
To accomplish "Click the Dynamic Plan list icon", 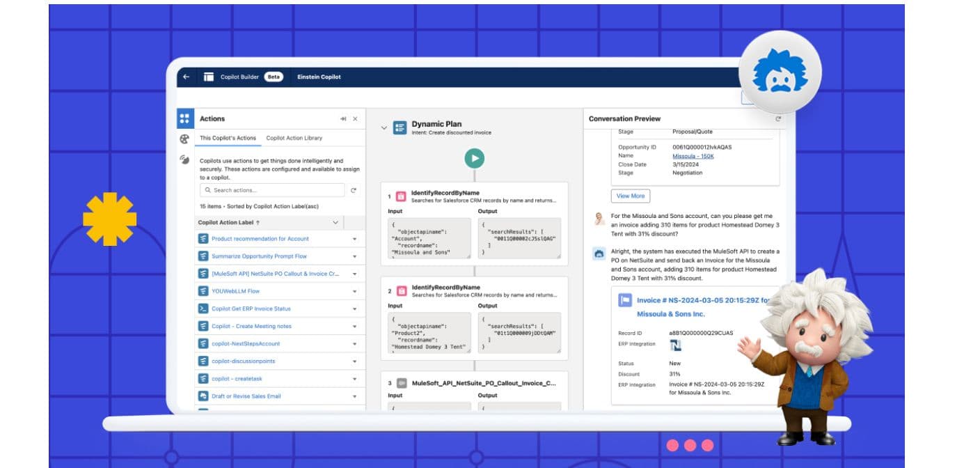I will [x=400, y=127].
